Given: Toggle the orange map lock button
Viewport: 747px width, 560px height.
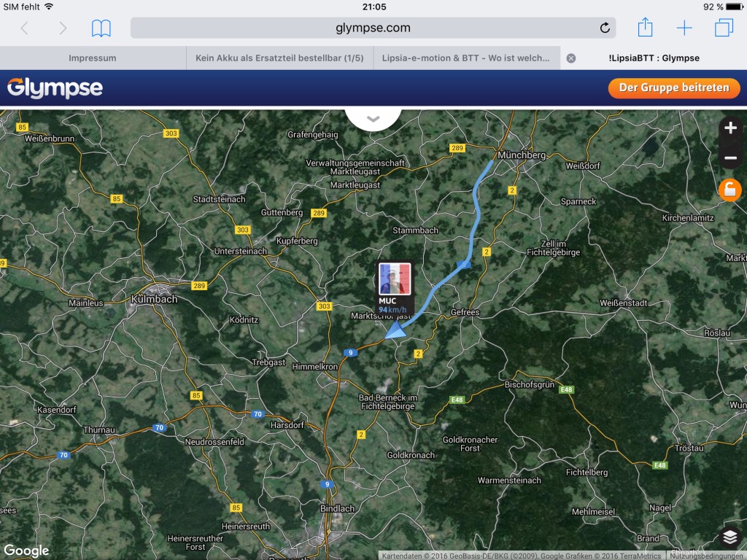Looking at the screenshot, I should pyautogui.click(x=729, y=190).
